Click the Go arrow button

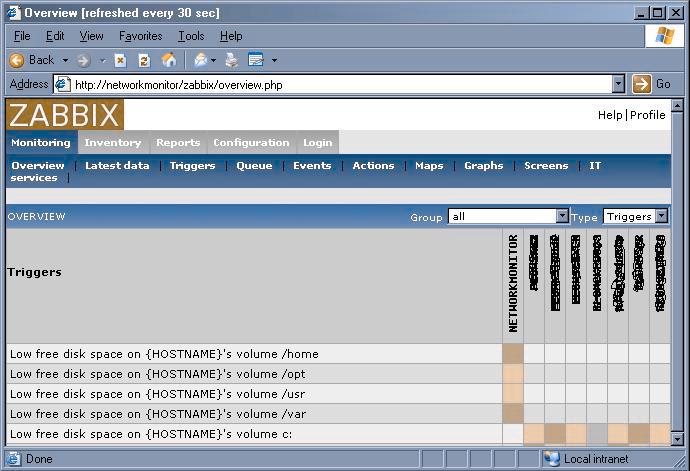pos(642,84)
